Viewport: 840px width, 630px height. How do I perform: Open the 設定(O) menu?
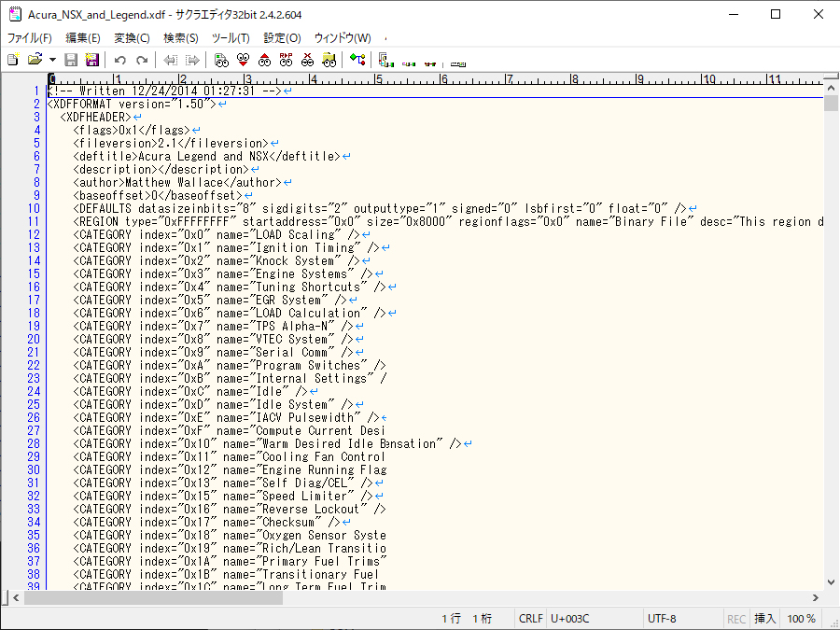282,38
